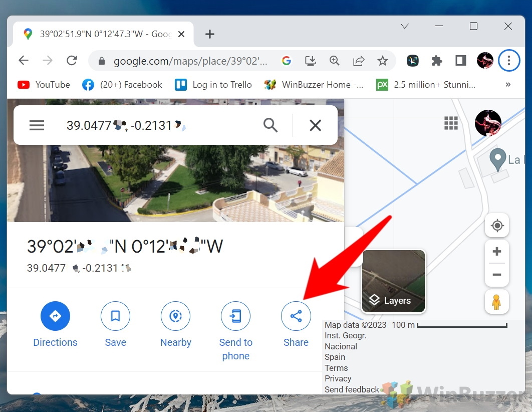Click the decimal coordinates under the heading
Screen dimensions: 532x412
79,268
